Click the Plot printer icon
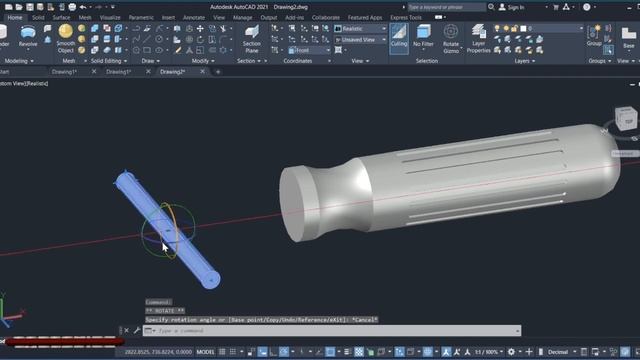Screen dimensions: 640x360 coord(72,7)
